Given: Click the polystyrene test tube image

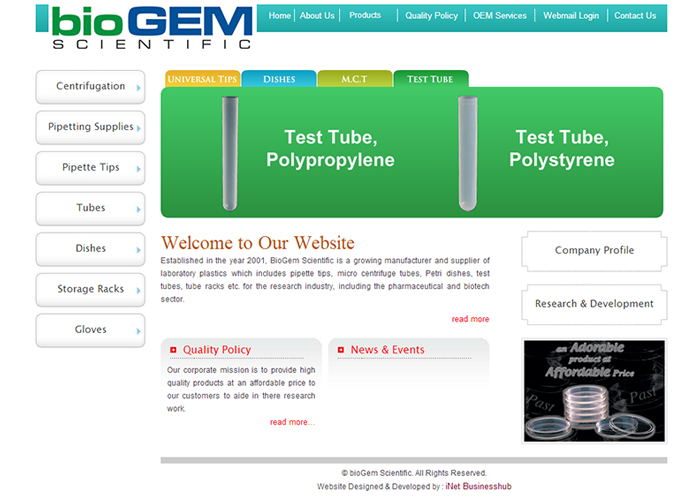Looking at the screenshot, I should (467, 153).
